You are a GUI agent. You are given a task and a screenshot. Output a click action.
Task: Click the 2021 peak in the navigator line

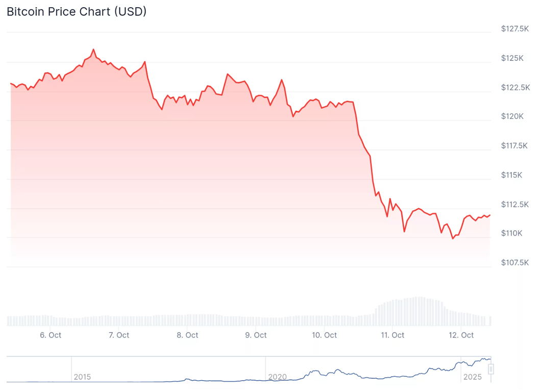point(317,371)
